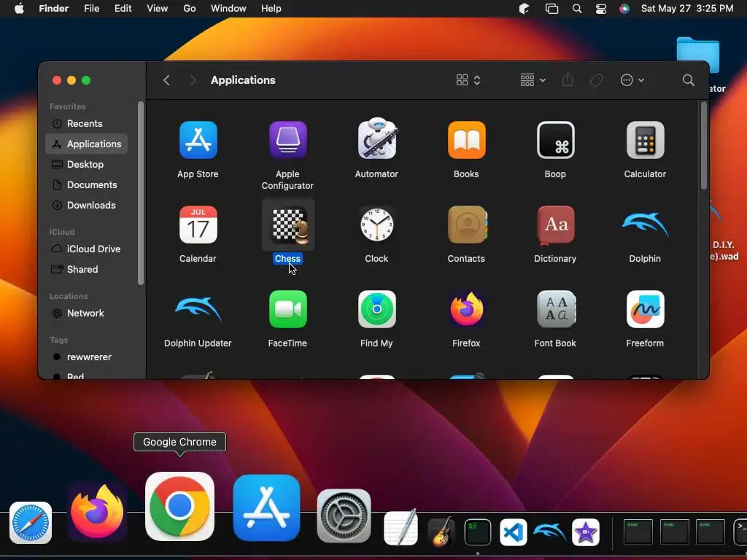Image resolution: width=747 pixels, height=560 pixels.
Task: Open System Settings from the Dock
Action: click(344, 516)
